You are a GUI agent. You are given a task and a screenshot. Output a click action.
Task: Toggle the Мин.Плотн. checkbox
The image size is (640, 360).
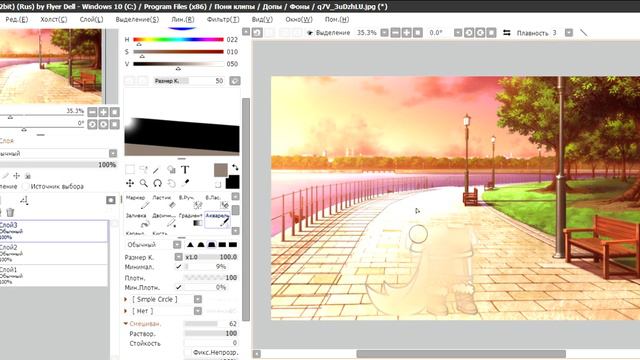coord(178,287)
